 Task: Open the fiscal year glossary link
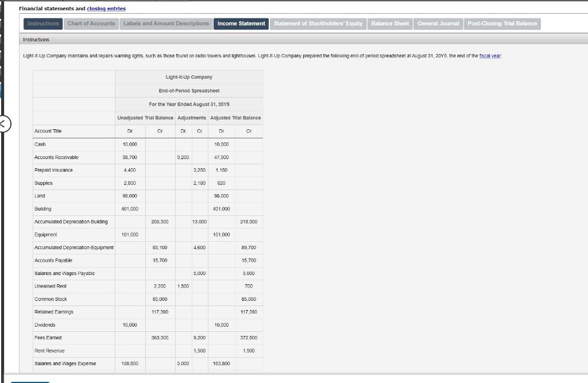[490, 56]
